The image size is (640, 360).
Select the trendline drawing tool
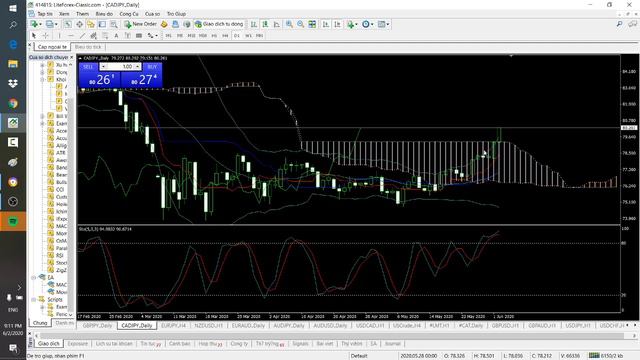tap(82, 36)
